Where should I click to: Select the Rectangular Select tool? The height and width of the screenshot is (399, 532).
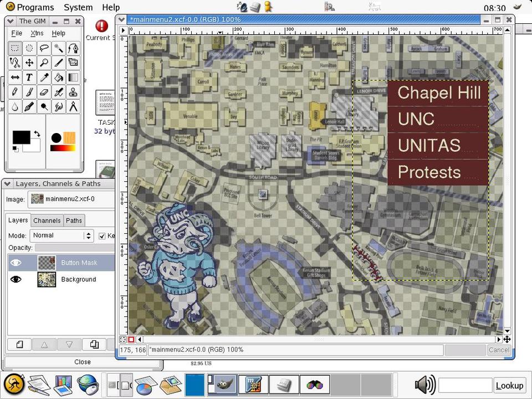15,48
